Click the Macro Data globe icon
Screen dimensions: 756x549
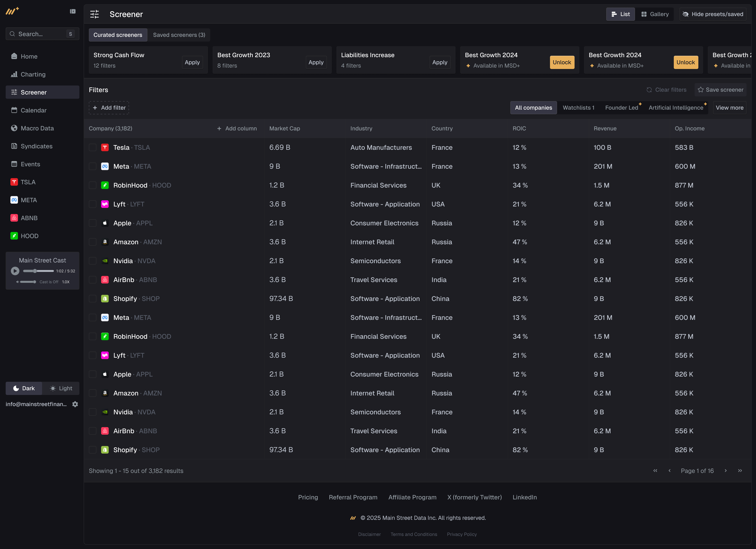click(14, 128)
